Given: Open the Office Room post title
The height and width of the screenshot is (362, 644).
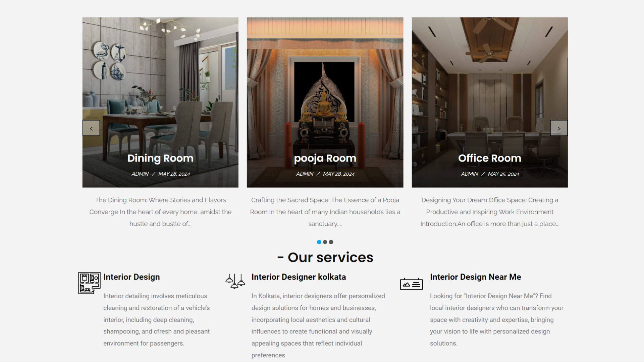Looking at the screenshot, I should coord(490,158).
